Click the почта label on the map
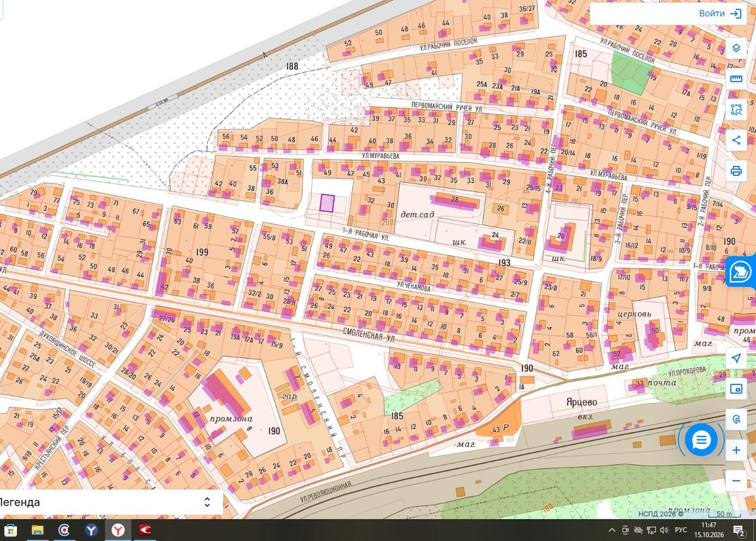 pos(661,382)
